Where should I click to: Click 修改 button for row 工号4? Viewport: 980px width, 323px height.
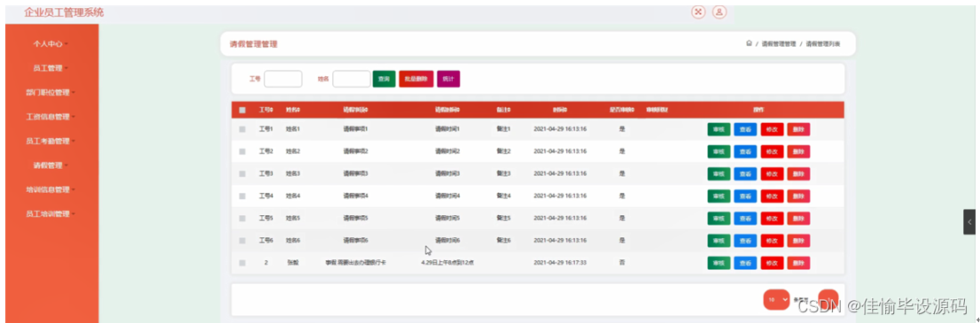[772, 196]
